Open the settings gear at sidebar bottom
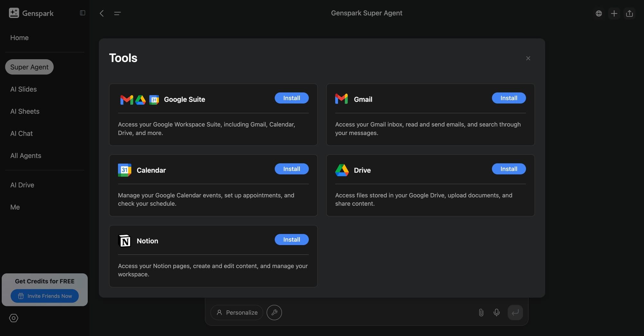 point(14,318)
